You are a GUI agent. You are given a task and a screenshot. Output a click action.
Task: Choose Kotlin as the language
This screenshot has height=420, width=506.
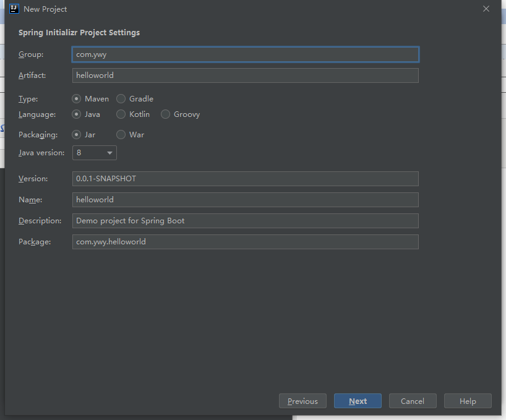point(121,114)
